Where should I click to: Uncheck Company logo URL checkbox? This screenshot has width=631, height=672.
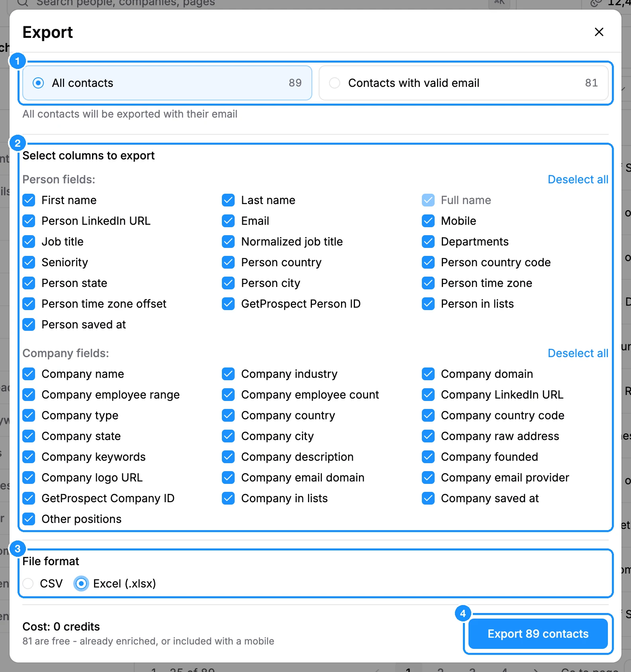[x=29, y=477]
